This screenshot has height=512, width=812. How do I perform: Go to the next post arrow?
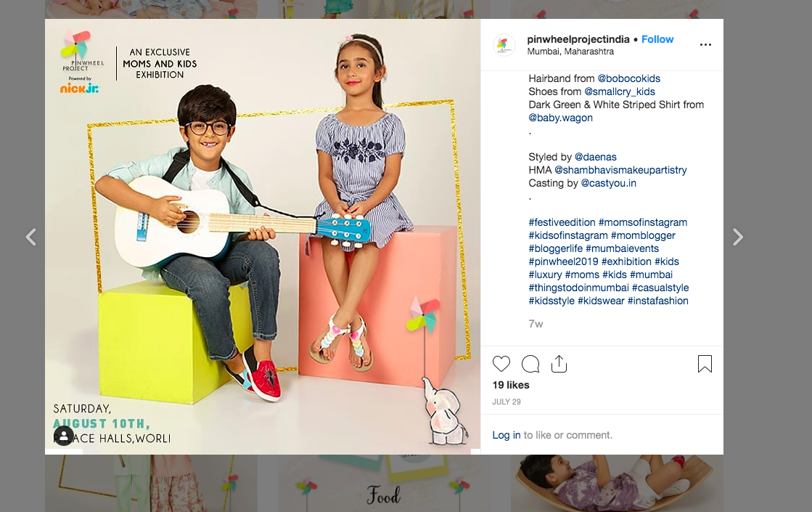[738, 237]
